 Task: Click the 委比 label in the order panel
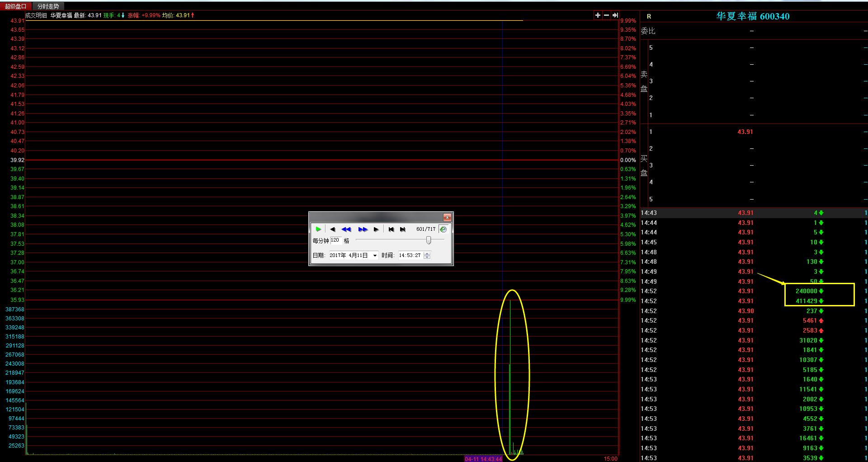tap(648, 31)
